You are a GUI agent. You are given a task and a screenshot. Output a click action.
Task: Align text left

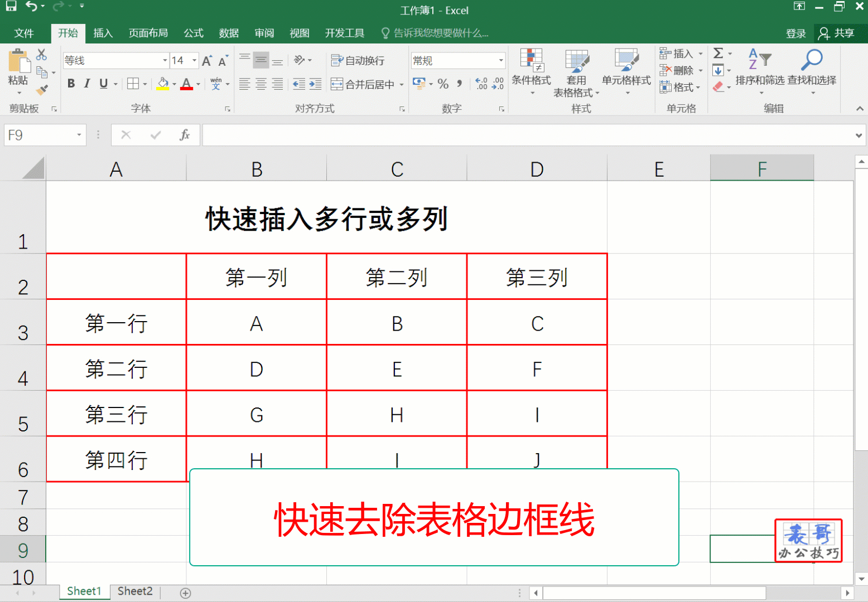244,84
